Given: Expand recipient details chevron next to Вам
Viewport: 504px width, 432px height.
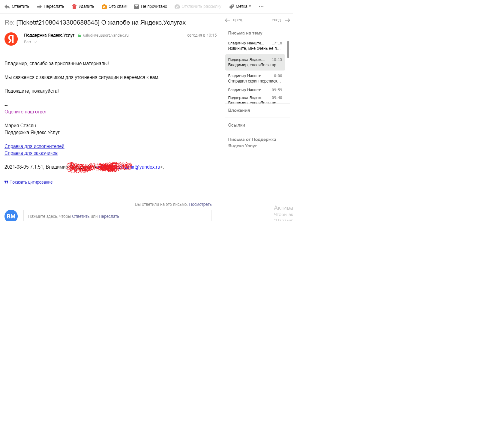Looking at the screenshot, I should point(35,42).
